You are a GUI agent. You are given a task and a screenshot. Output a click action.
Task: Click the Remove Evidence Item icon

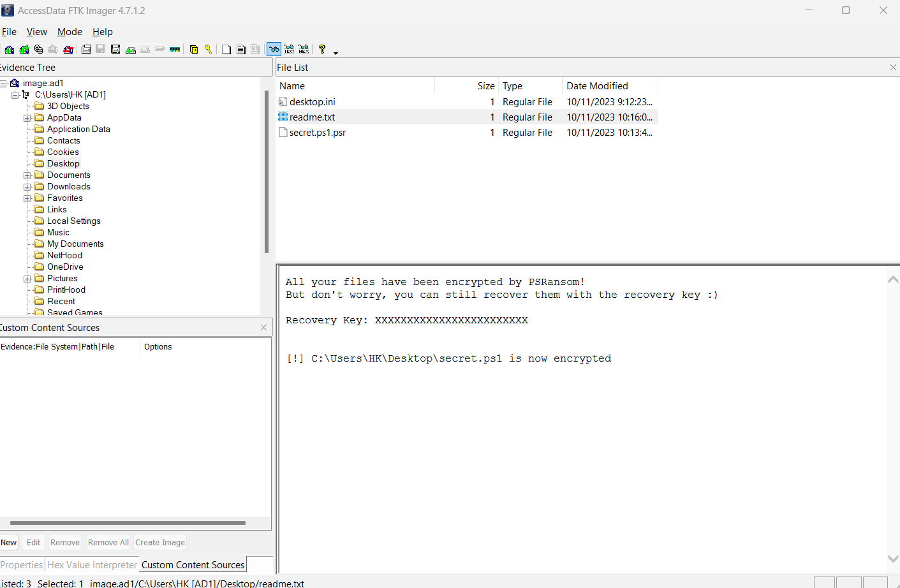tap(53, 50)
